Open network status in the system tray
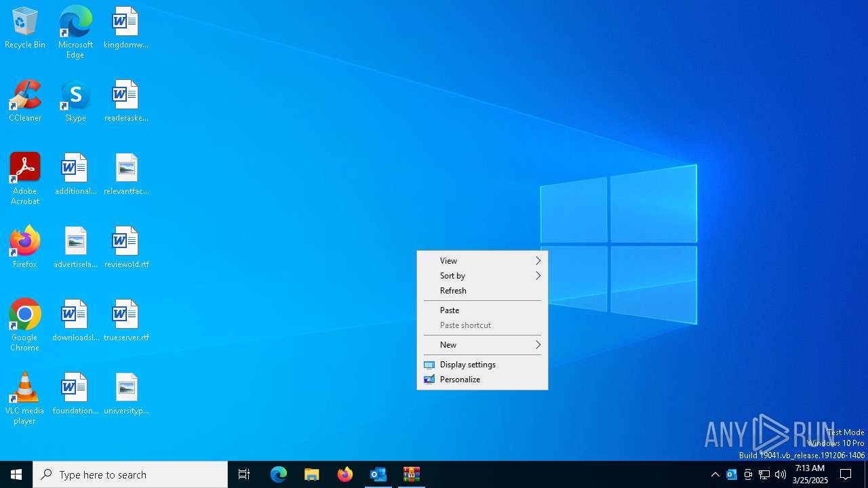868x488 pixels. pos(764,474)
